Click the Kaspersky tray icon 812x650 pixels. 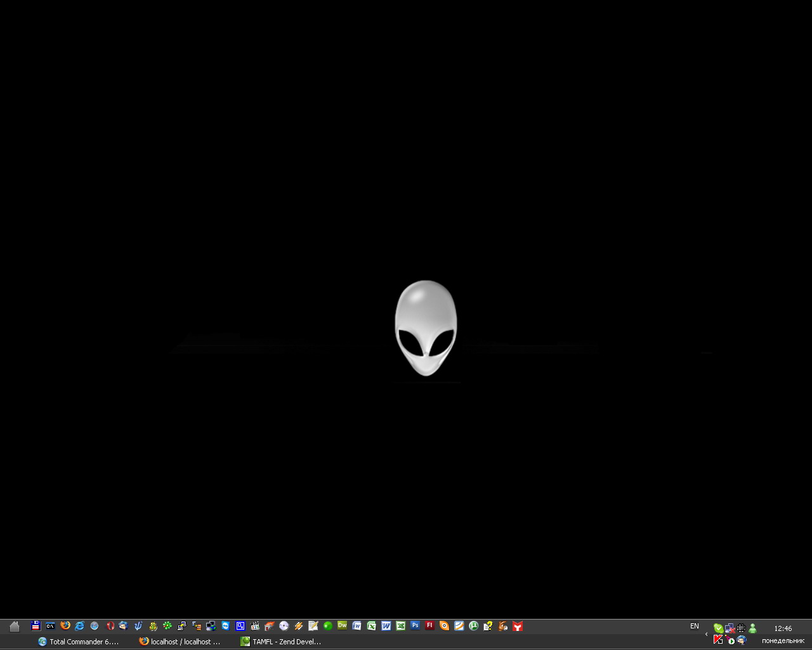(718, 640)
